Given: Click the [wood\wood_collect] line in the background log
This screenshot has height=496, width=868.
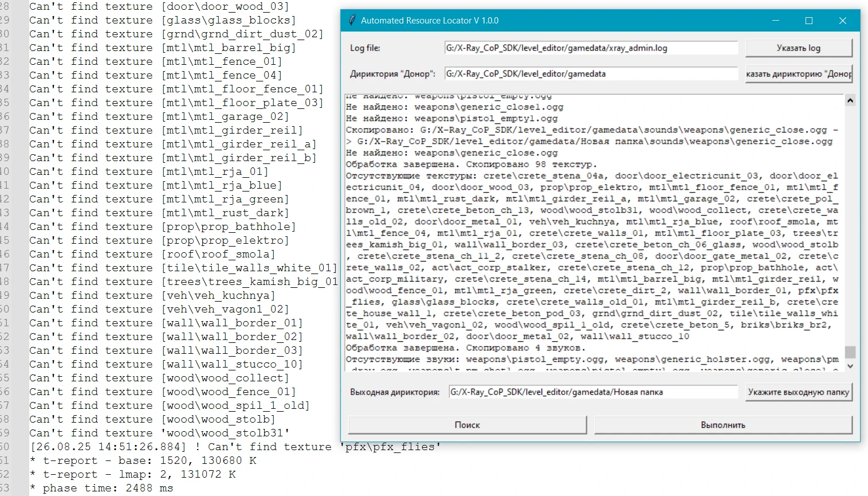Looking at the screenshot, I should (x=159, y=378).
